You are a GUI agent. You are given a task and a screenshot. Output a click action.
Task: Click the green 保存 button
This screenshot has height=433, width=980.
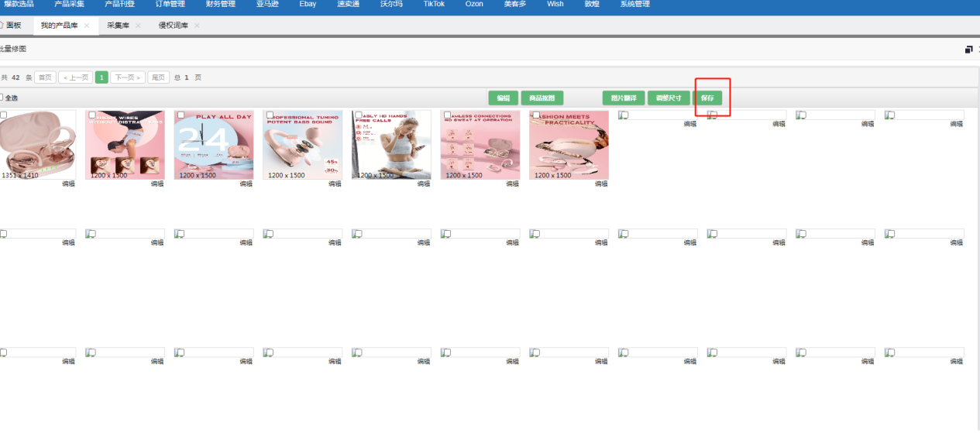point(707,98)
